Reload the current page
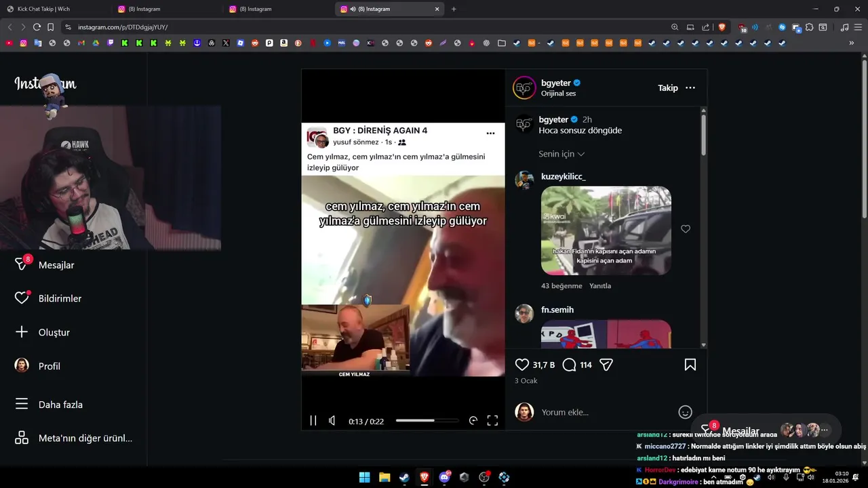868x488 pixels. point(37,27)
